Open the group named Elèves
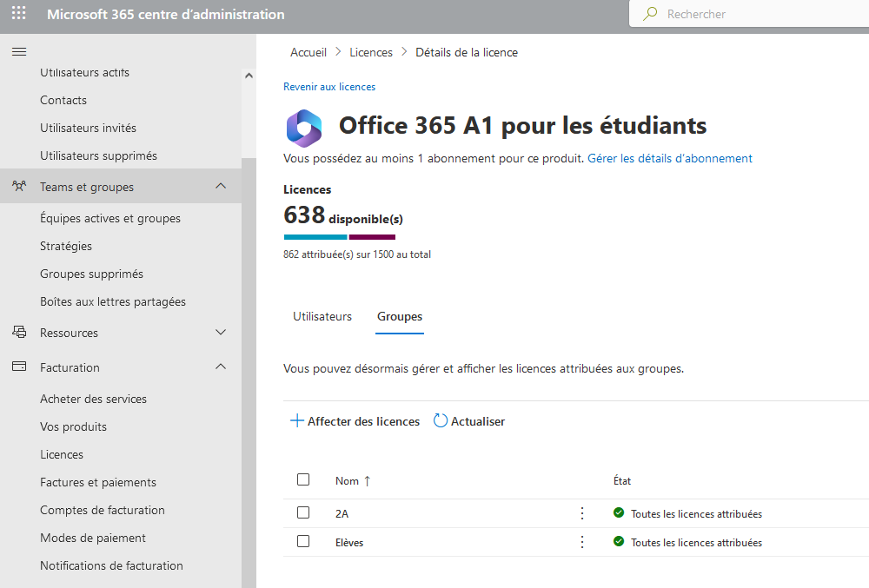The width and height of the screenshot is (869, 588). pos(349,543)
